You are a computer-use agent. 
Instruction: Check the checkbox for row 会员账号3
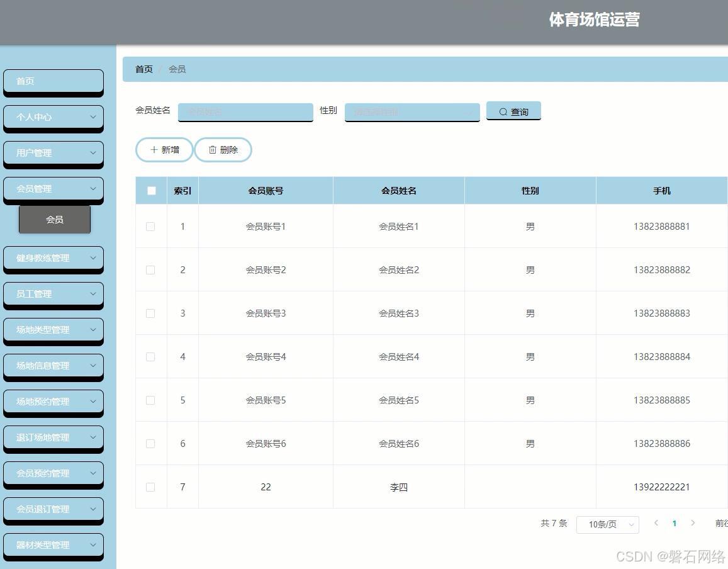150,313
